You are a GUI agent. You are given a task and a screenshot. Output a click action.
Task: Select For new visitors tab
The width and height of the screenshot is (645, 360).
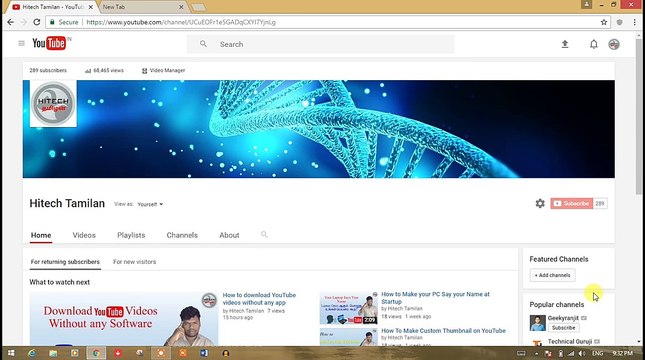pos(135,262)
